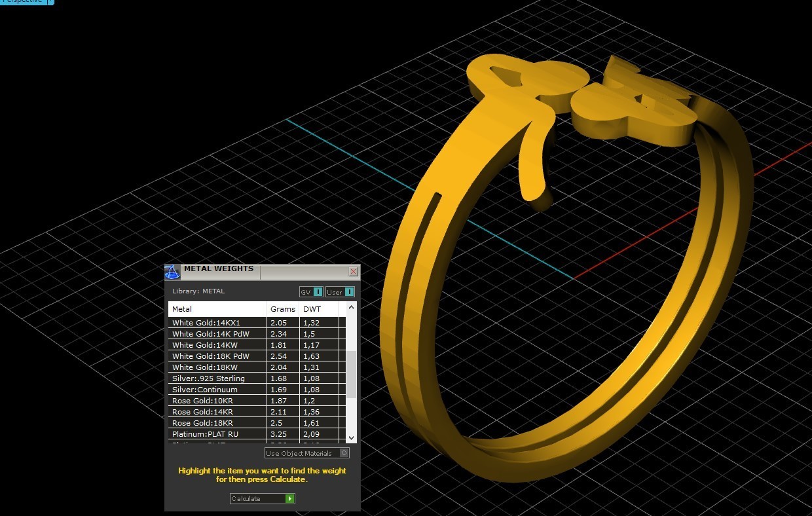This screenshot has height=516, width=812.
Task: Highlight the Platinum:PLAT RU row
Action: coord(216,434)
